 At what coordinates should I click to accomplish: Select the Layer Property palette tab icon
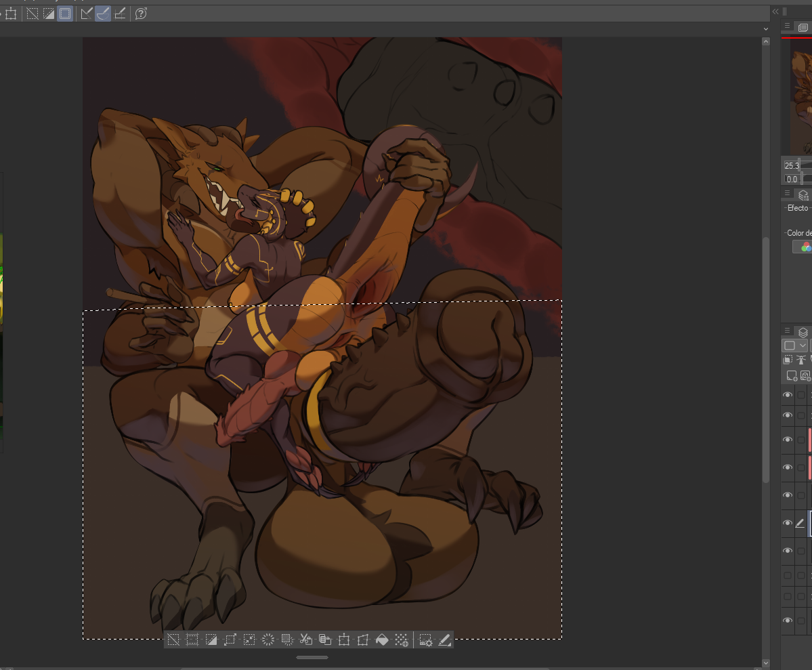(803, 195)
